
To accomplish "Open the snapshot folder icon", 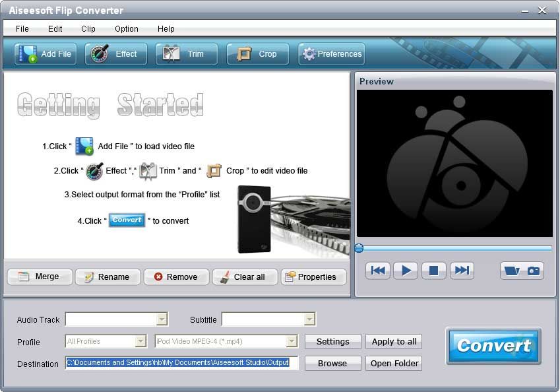I will [x=512, y=271].
